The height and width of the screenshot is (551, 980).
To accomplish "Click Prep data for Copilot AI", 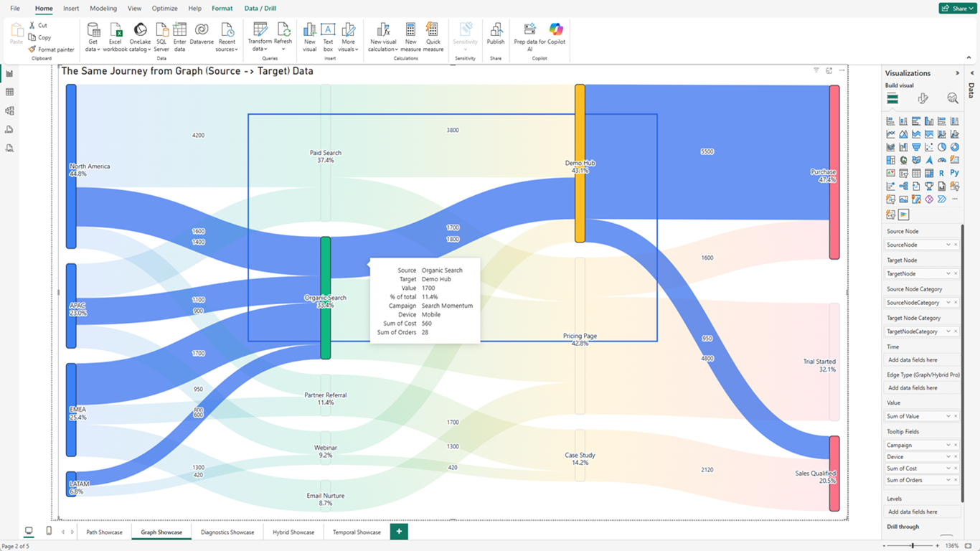I will 530,37.
